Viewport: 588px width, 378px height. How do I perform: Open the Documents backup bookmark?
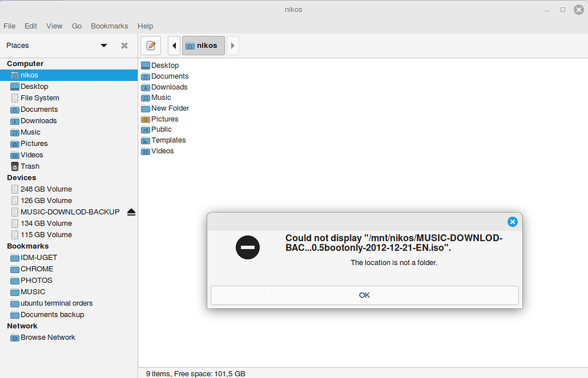tap(69, 315)
